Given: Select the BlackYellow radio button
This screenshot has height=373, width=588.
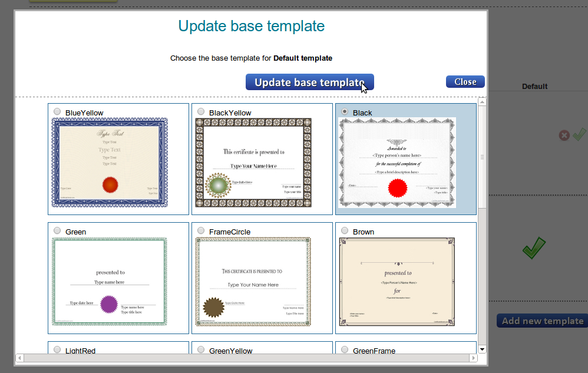Looking at the screenshot, I should pos(201,111).
